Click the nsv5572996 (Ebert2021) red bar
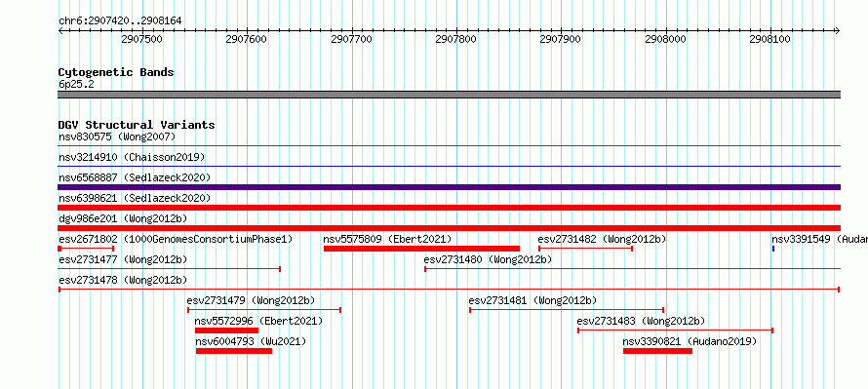This screenshot has width=868, height=389. (x=226, y=331)
